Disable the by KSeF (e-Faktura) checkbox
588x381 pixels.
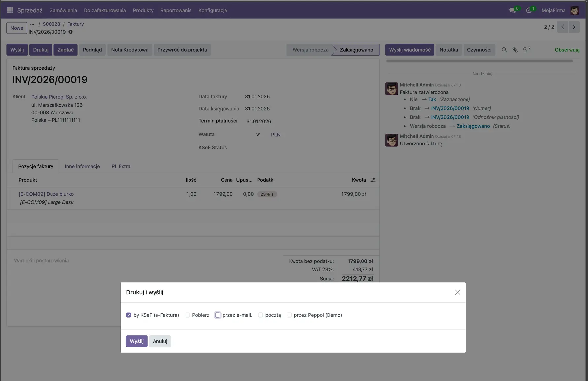(129, 315)
